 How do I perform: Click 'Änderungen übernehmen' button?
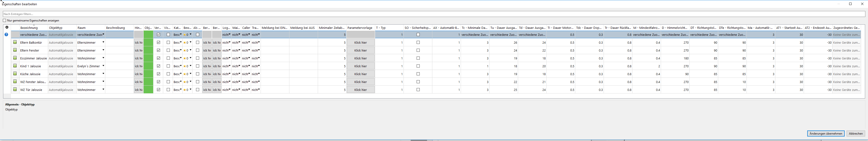tap(826, 134)
